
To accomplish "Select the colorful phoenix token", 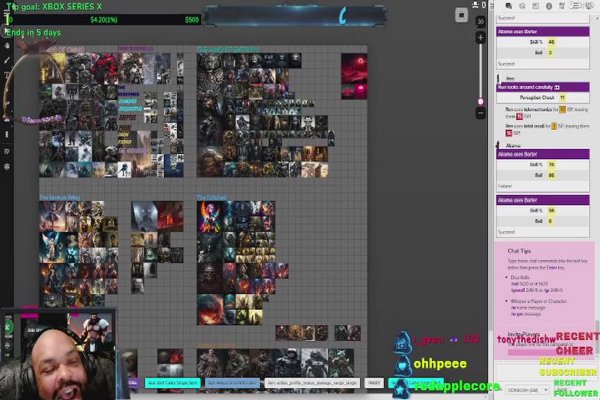I will point(210,217).
